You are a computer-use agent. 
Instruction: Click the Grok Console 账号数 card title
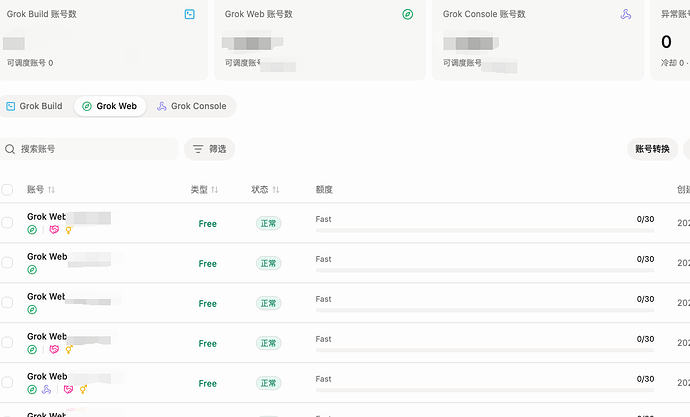(484, 14)
